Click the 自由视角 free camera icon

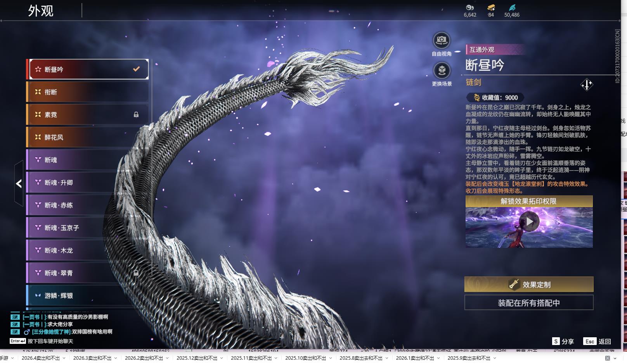point(441,40)
